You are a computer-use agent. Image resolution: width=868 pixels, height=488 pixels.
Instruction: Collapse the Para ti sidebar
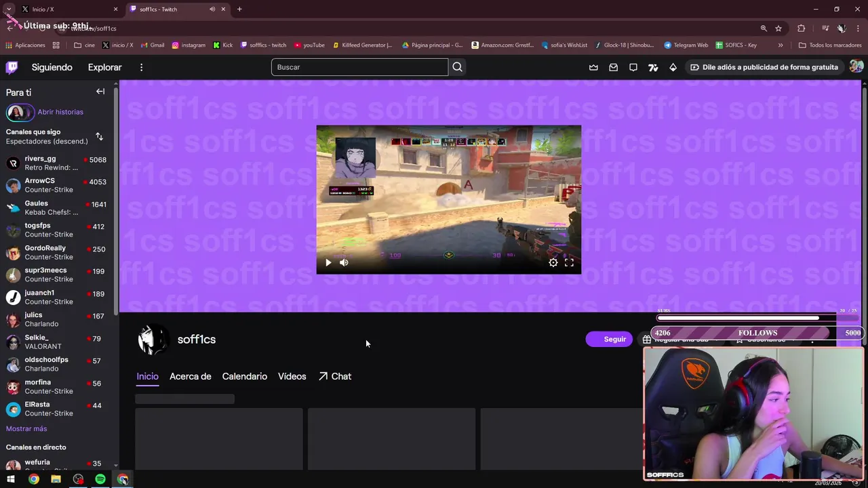pos(100,91)
